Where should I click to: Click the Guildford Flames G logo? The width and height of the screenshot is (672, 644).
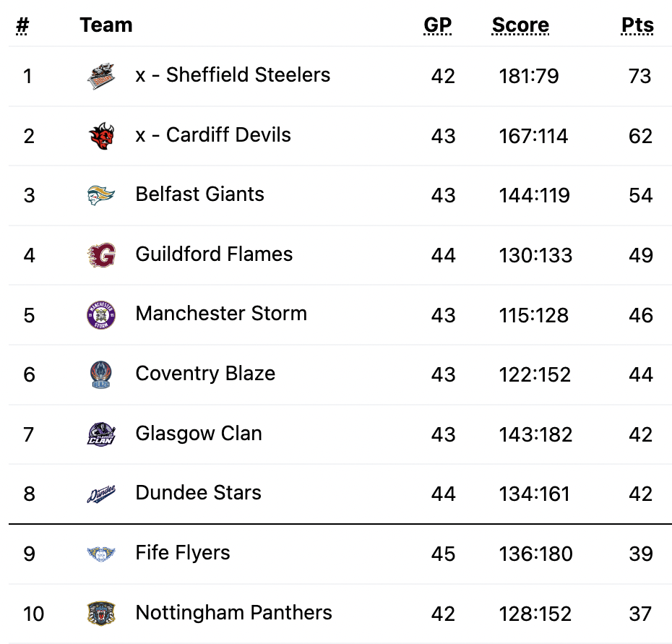pyautogui.click(x=101, y=255)
